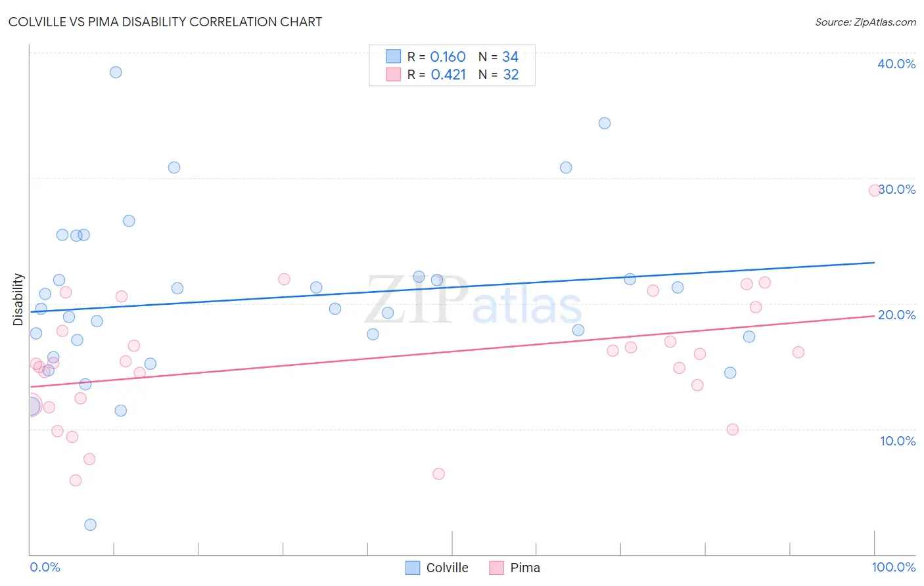Viewport: 924px width, 586px height.
Task: Click the chart title Colville vs Pima Disability
Action: pos(165,22)
